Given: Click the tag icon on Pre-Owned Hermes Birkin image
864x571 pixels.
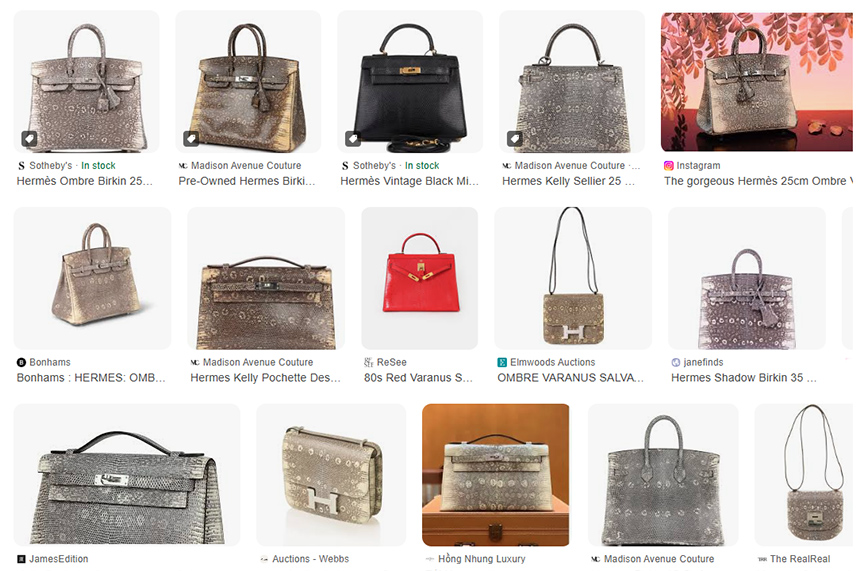Looking at the screenshot, I should click(x=191, y=139).
